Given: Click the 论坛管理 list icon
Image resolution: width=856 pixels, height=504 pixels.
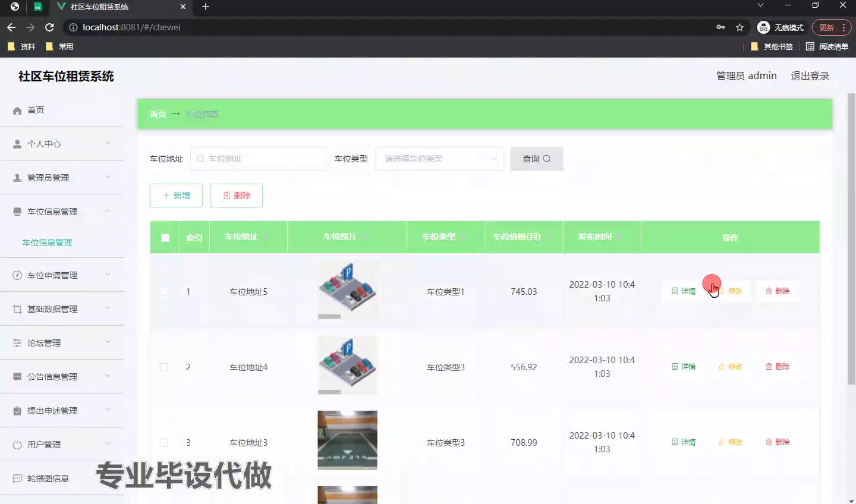Looking at the screenshot, I should pos(17,343).
